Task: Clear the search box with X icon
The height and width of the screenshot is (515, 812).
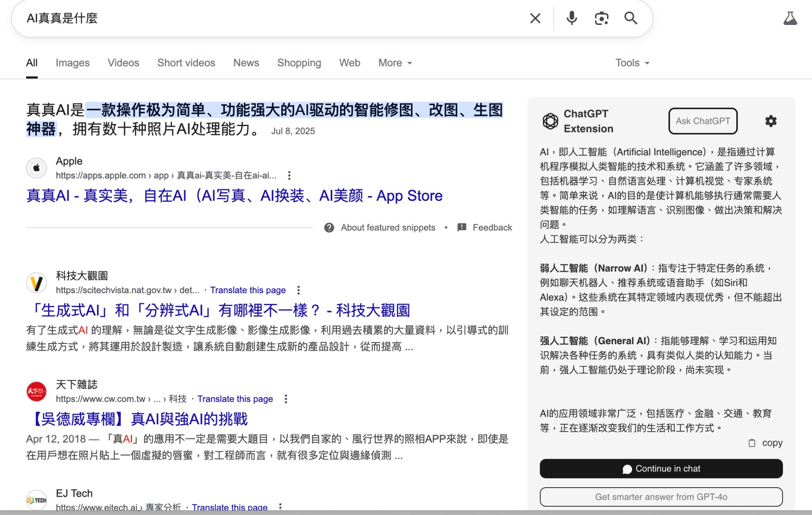Action: (x=535, y=18)
